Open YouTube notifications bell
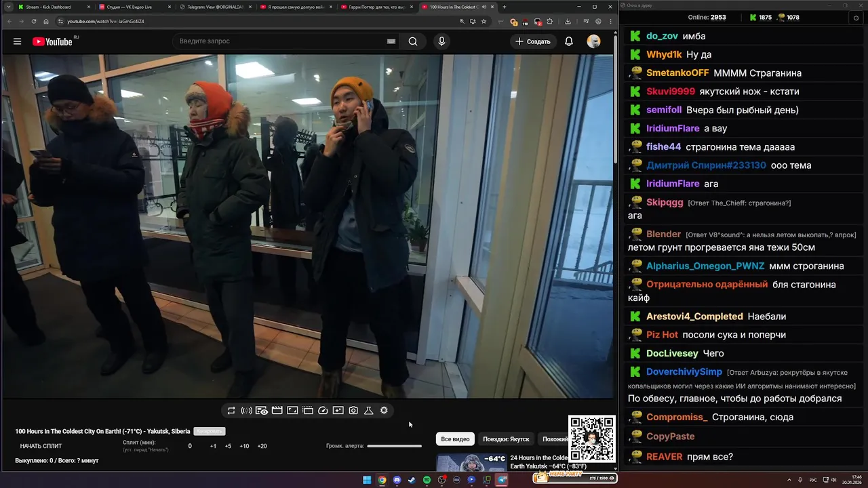The width and height of the screenshot is (868, 488). (x=569, y=41)
